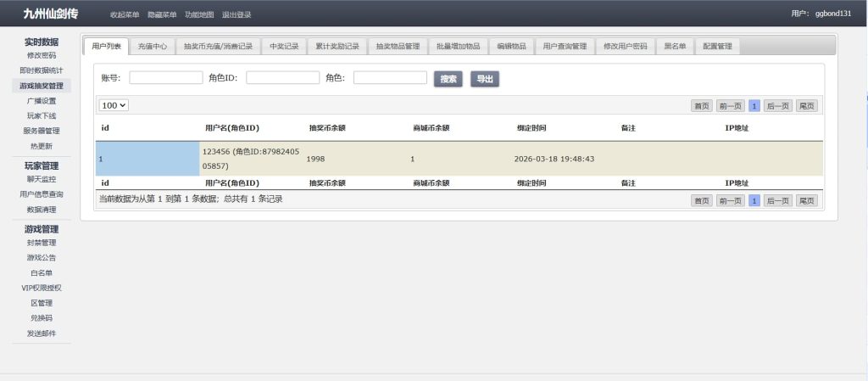Click 尾页 in the pager below the table
Image resolution: width=868 pixels, height=381 pixels.
[x=807, y=201]
